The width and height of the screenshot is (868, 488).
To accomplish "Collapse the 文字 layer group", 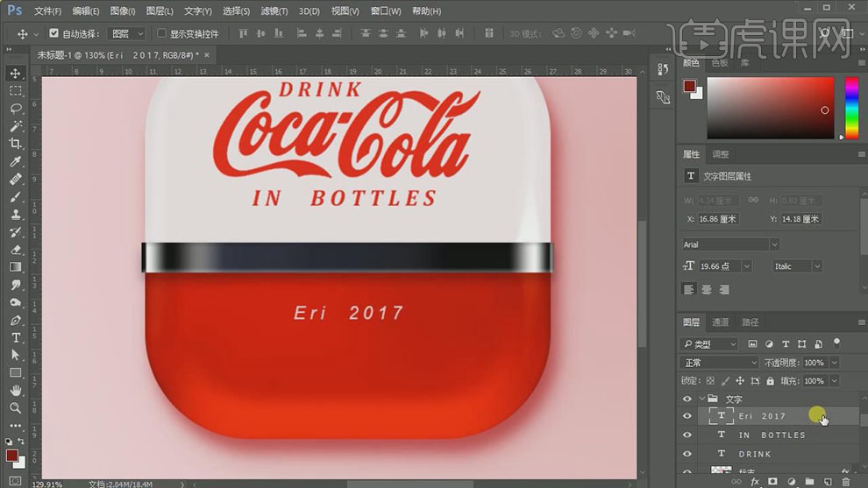I will (701, 400).
